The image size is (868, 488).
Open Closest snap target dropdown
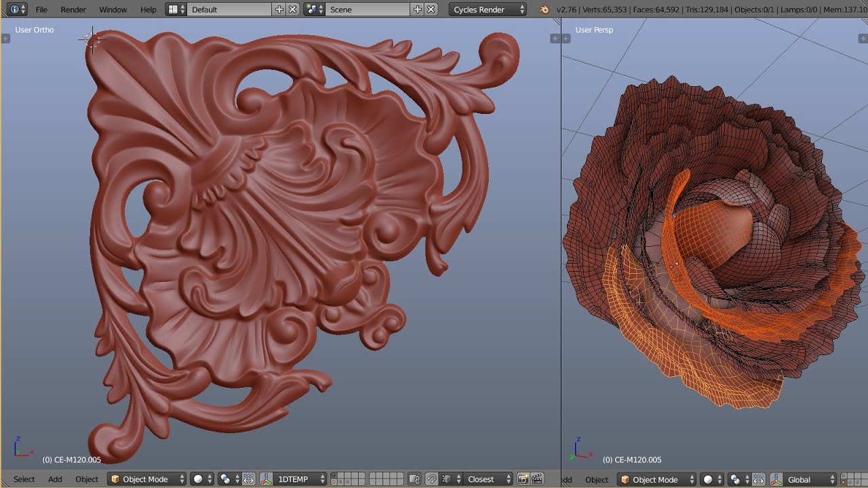488,479
